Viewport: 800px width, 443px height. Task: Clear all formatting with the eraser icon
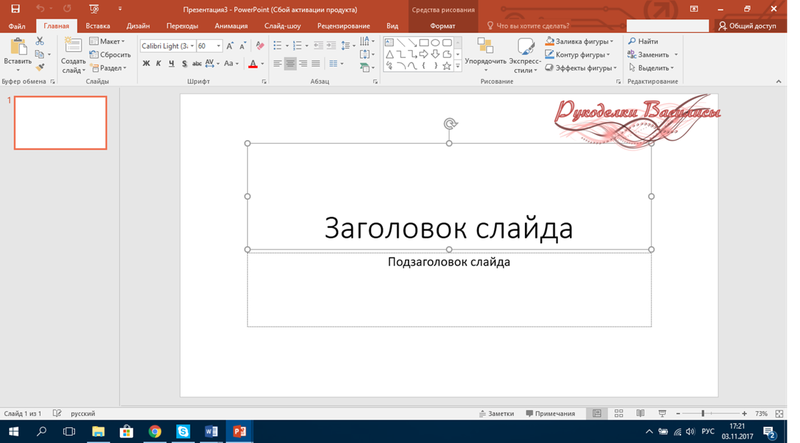click(259, 46)
